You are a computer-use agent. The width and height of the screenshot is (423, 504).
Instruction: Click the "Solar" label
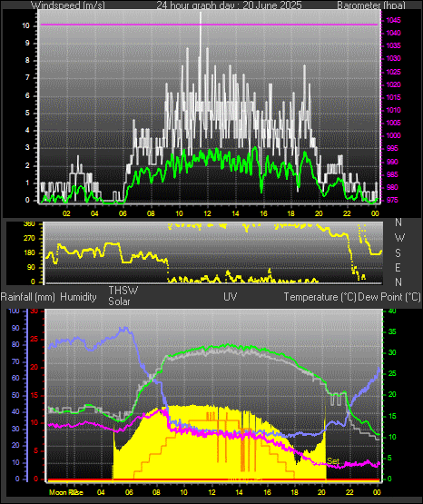pos(119,301)
